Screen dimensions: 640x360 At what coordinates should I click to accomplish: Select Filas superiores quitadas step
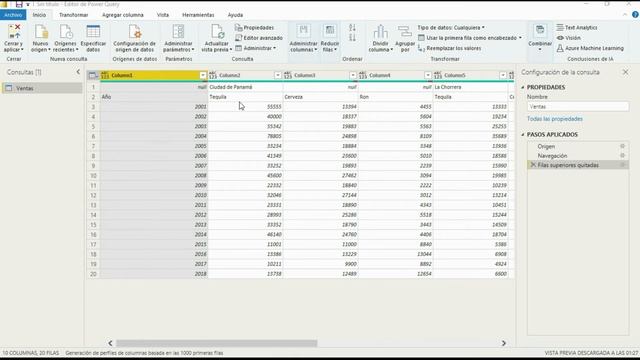578,165
